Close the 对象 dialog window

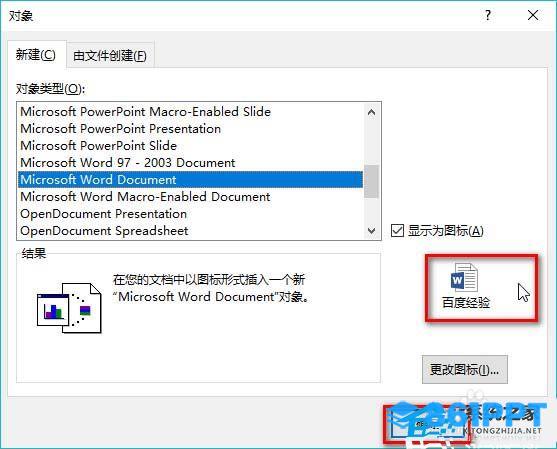533,15
